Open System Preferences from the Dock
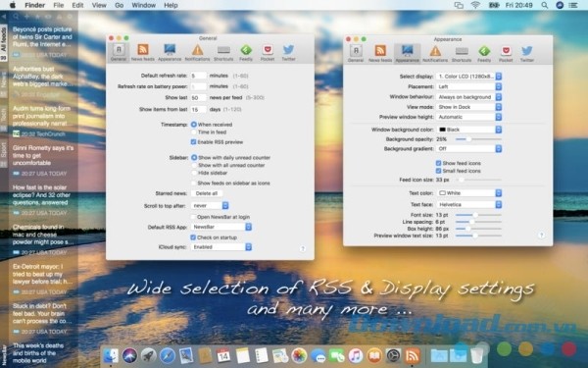This screenshot has height=368, width=588. tap(393, 355)
